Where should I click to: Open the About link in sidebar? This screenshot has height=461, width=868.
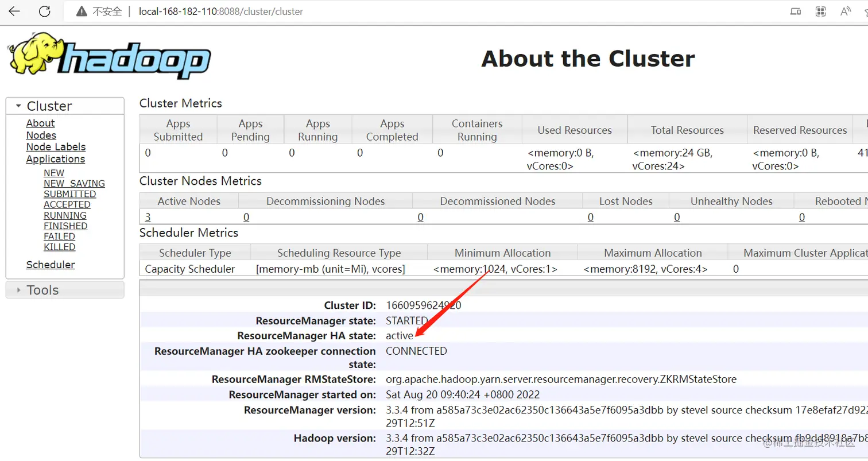click(40, 123)
